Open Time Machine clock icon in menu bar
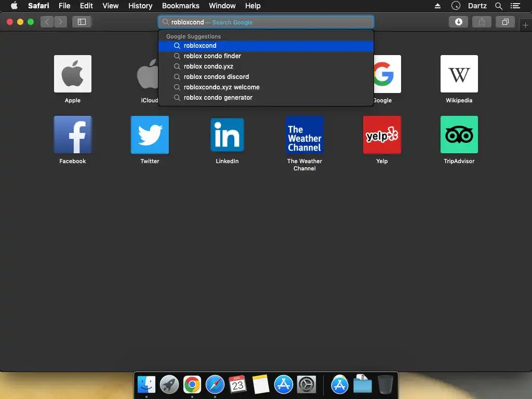The width and height of the screenshot is (532, 399). coord(456,5)
